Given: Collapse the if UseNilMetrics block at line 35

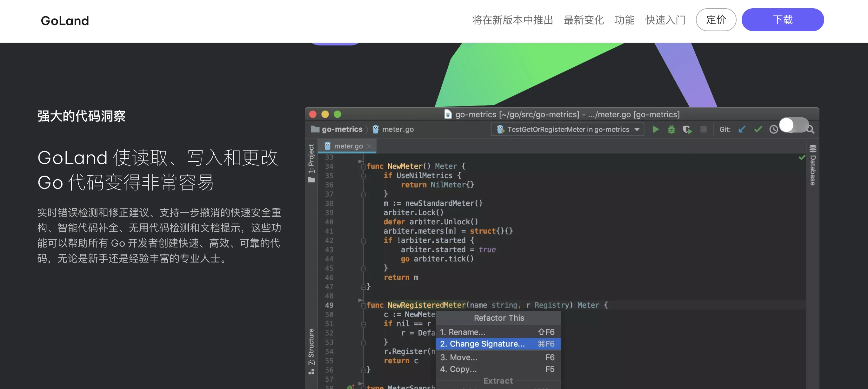Looking at the screenshot, I should 363,176.
